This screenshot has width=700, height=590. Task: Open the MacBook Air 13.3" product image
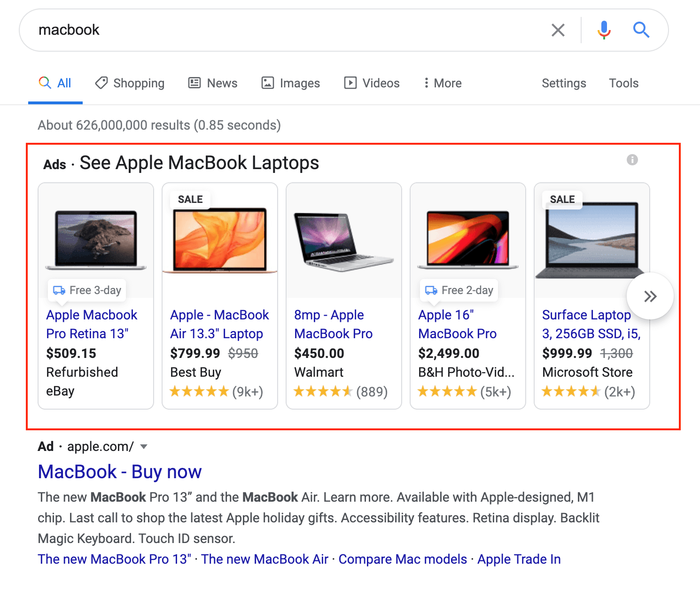point(220,241)
